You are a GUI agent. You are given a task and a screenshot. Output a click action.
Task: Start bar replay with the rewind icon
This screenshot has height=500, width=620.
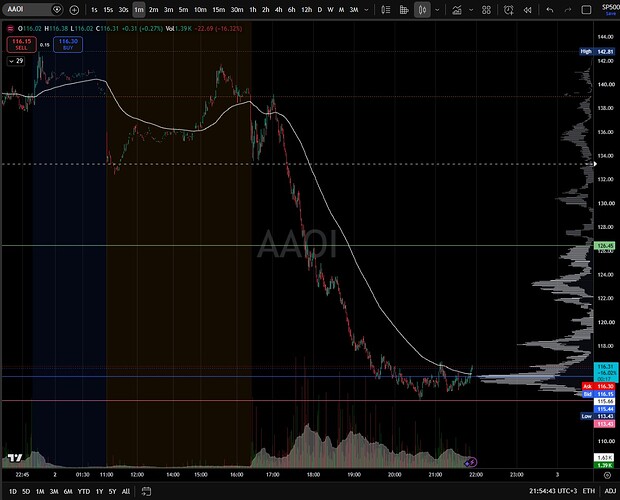coord(527,10)
